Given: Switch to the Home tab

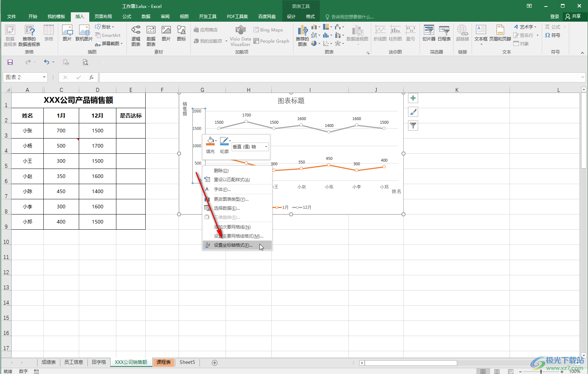Looking at the screenshot, I should (x=33, y=17).
